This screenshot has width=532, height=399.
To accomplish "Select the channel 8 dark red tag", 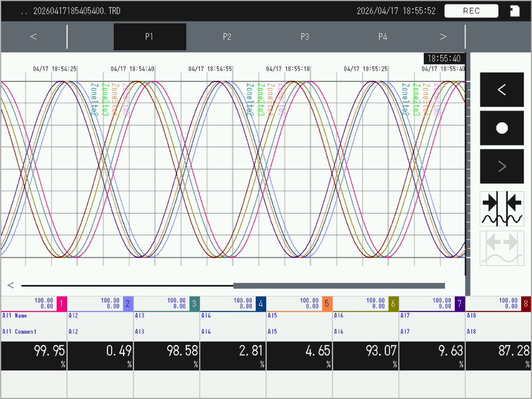I will point(526,303).
